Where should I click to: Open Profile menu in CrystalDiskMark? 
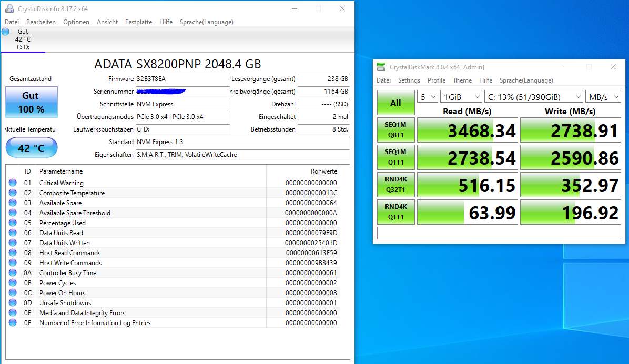tap(437, 80)
